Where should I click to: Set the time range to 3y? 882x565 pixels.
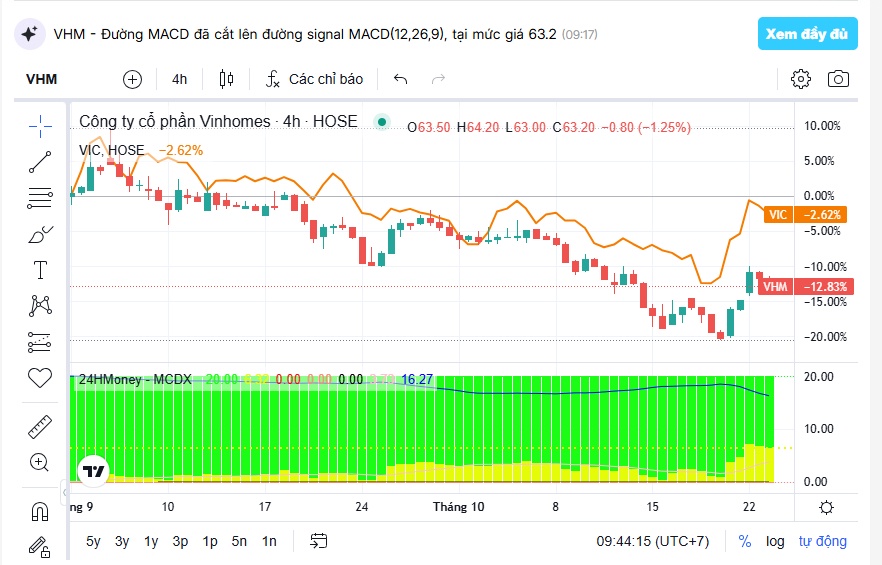pyautogui.click(x=122, y=541)
